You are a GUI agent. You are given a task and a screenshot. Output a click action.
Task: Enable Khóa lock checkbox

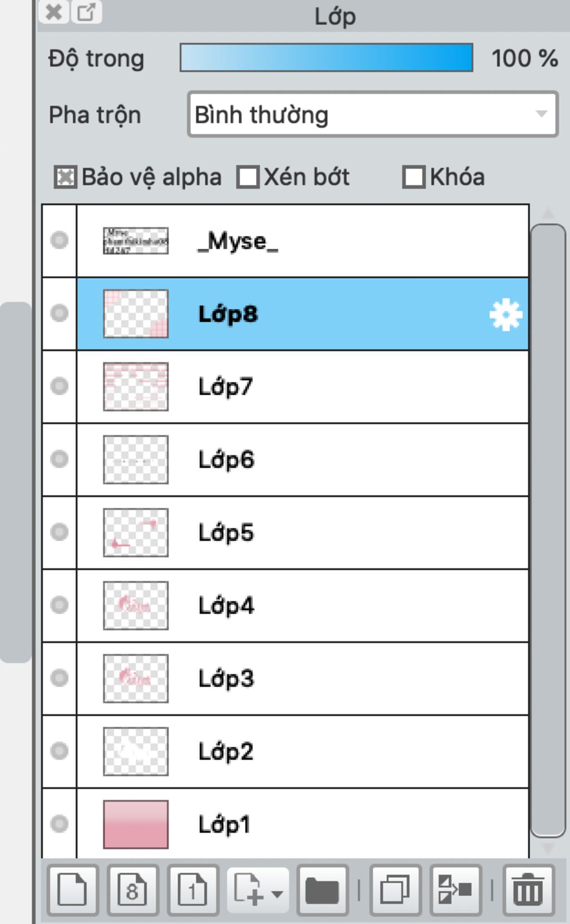click(414, 178)
